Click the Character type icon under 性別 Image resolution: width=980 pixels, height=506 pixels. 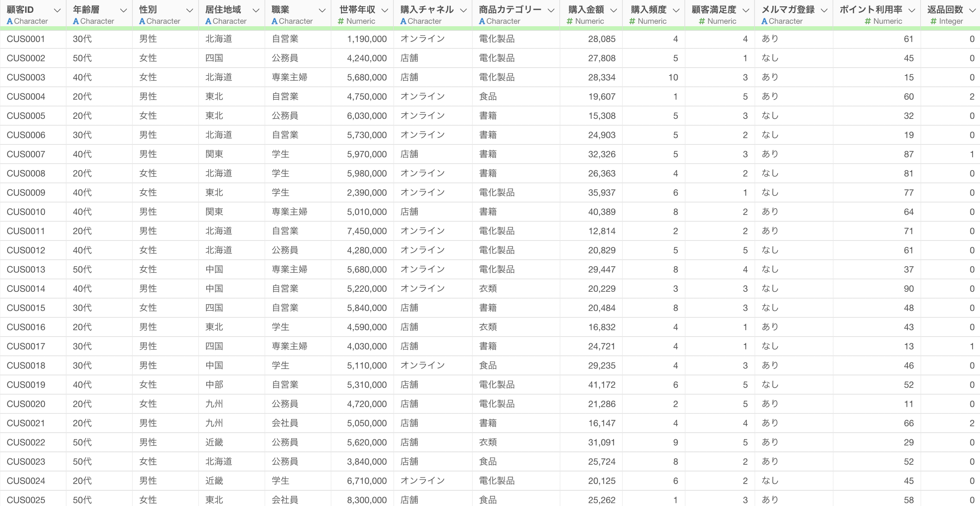click(x=142, y=21)
